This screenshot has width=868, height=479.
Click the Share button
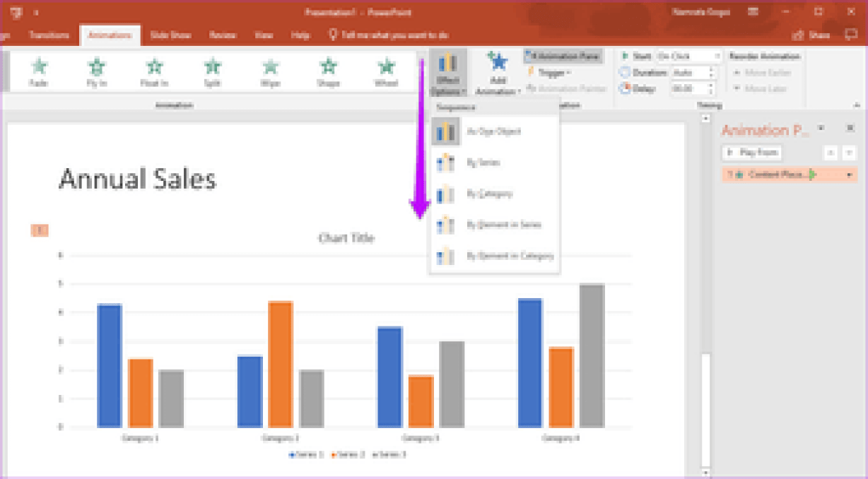pyautogui.click(x=811, y=35)
